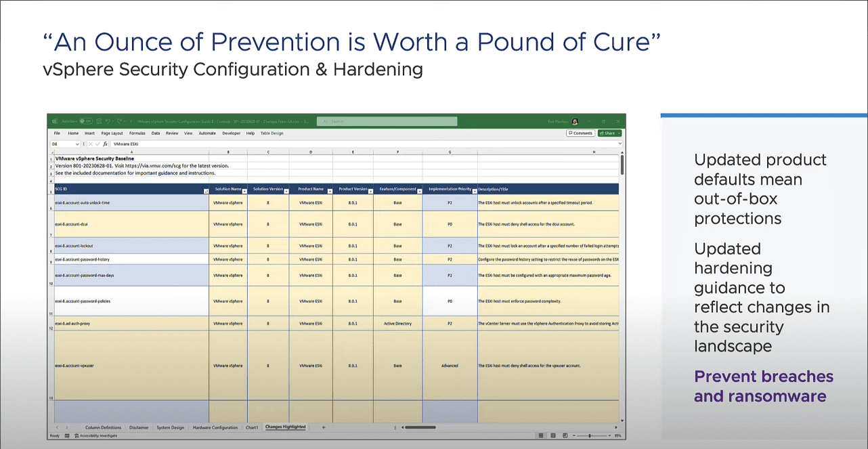Open the Automate tab
The image size is (868, 449).
tap(207, 133)
